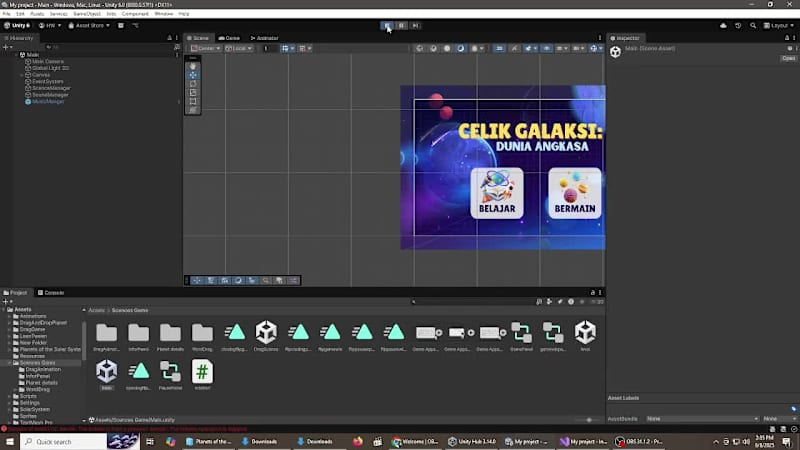800x450 pixels.
Task: Click the Windows Start button
Action: click(x=10, y=442)
